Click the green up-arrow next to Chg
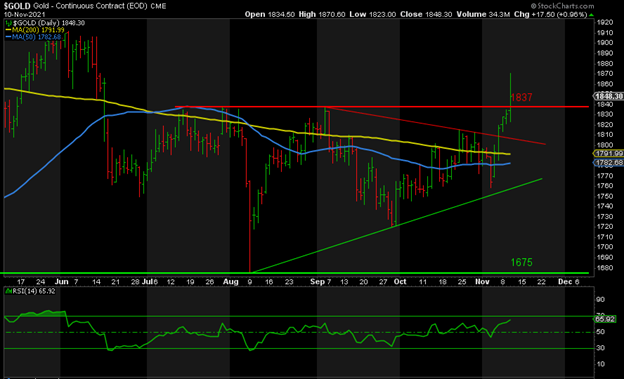The height and width of the screenshot is (379, 624). point(591,15)
